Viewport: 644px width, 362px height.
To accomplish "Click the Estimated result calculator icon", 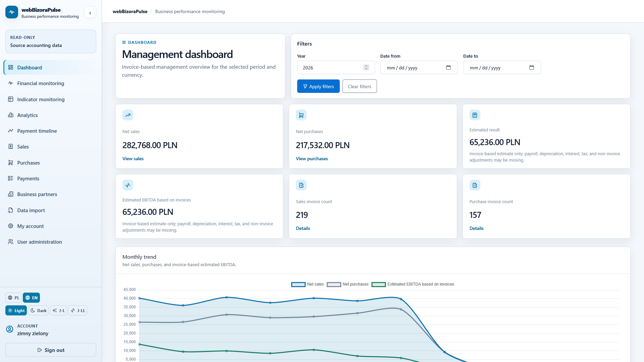I will tap(475, 115).
